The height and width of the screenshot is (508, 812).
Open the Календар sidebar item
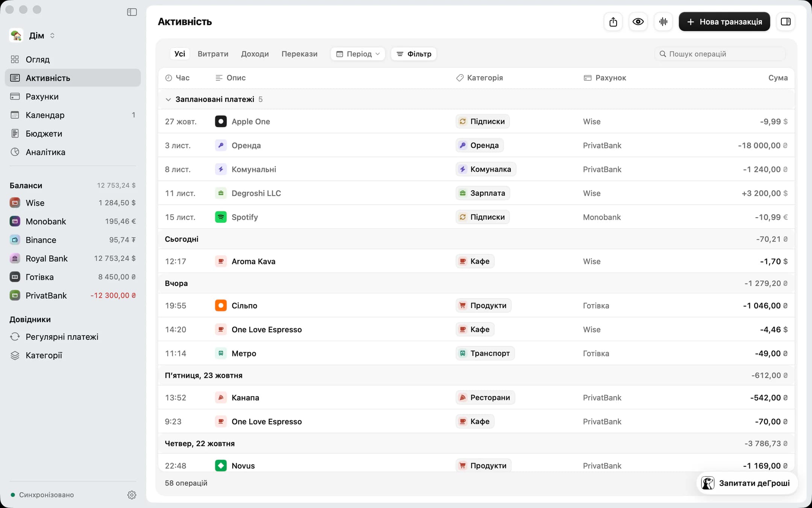73,115
